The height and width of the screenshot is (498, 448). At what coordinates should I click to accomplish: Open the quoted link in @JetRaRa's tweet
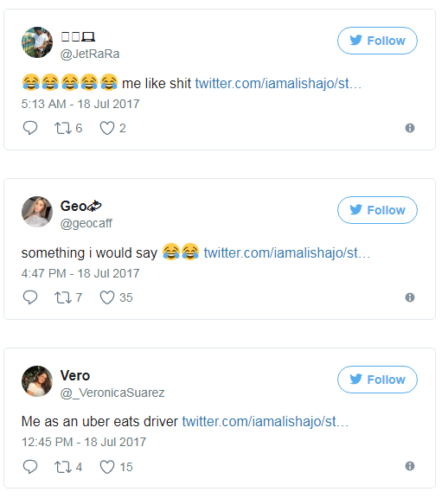[x=278, y=84]
